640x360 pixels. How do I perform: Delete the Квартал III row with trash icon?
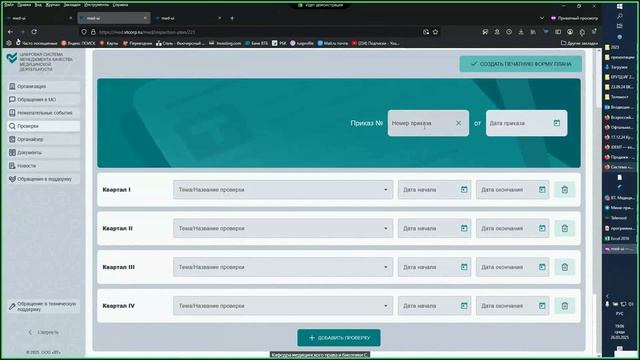tap(565, 267)
